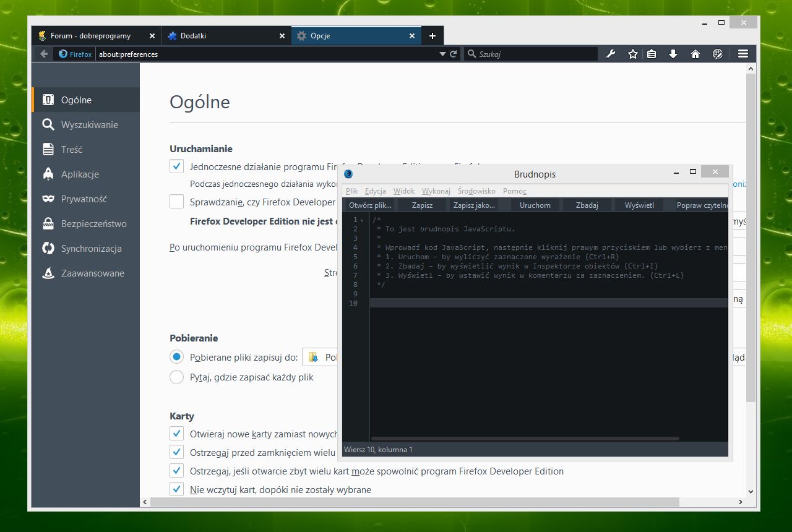Open Środowisko menu in Brudnopis
This screenshot has height=532, width=792.
476,191
